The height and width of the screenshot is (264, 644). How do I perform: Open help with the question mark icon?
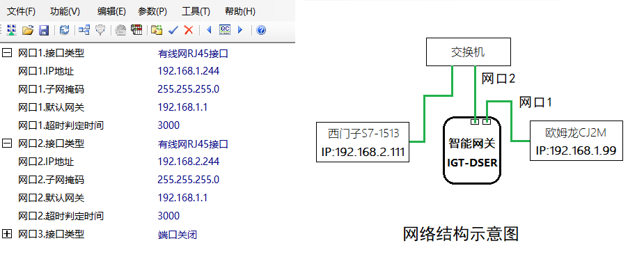[x=261, y=30]
